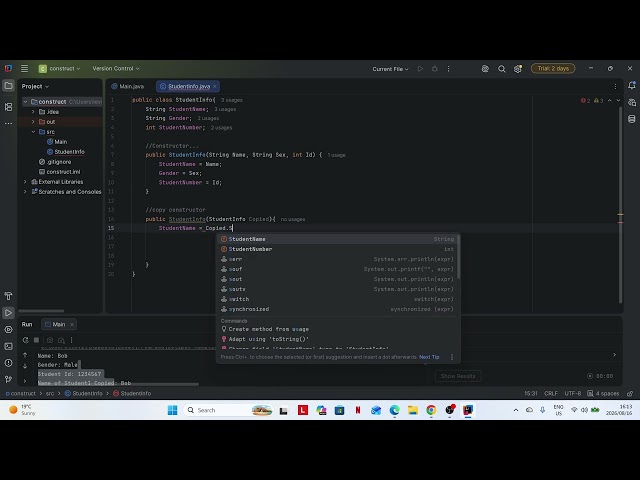The width and height of the screenshot is (640, 480).
Task: Click the project panel horizontal scrollbar
Action: [41, 311]
